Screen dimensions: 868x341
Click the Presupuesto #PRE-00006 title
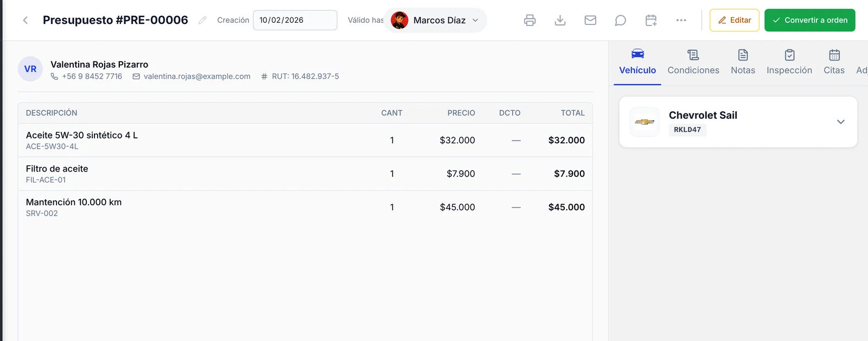pyautogui.click(x=116, y=20)
